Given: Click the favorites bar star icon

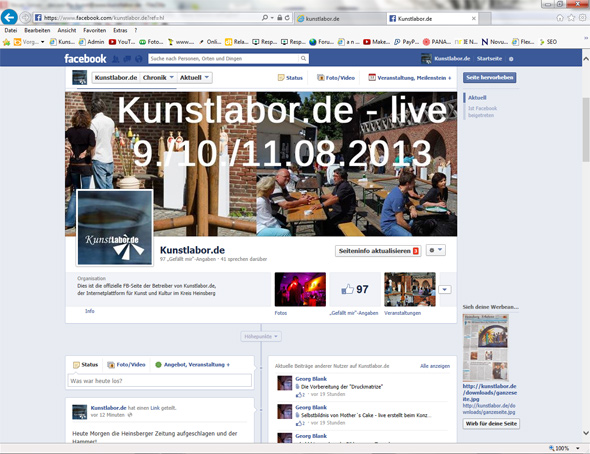Looking at the screenshot, I should pos(6,42).
